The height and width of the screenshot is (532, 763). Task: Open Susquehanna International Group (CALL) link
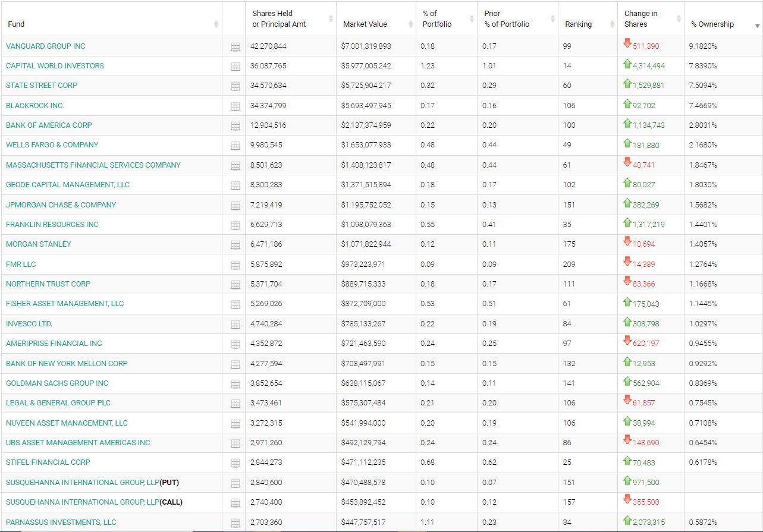(x=95, y=502)
